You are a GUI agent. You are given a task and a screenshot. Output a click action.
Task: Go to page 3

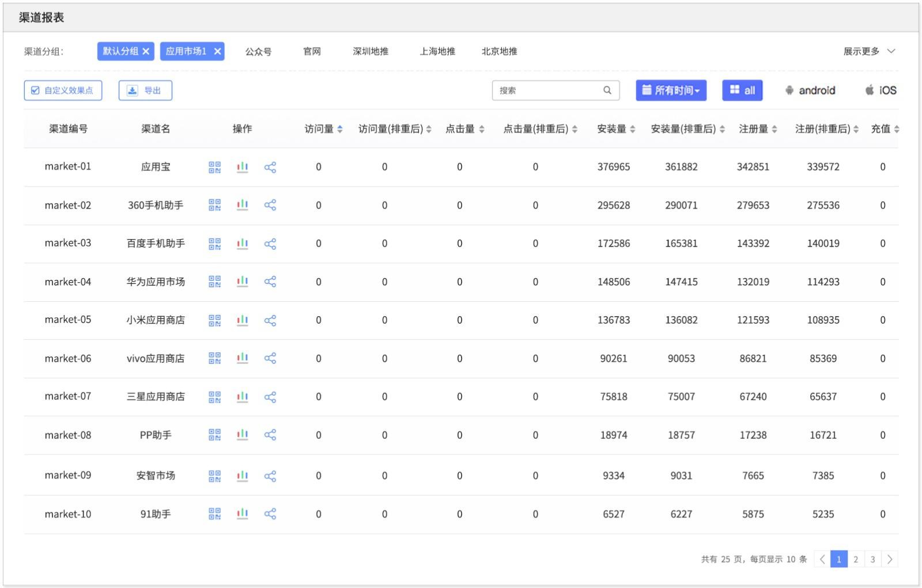pyautogui.click(x=872, y=559)
